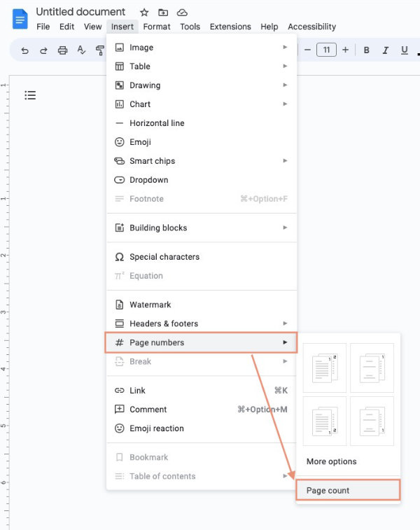Expand the Table submenu
The image size is (420, 530).
pyautogui.click(x=202, y=67)
